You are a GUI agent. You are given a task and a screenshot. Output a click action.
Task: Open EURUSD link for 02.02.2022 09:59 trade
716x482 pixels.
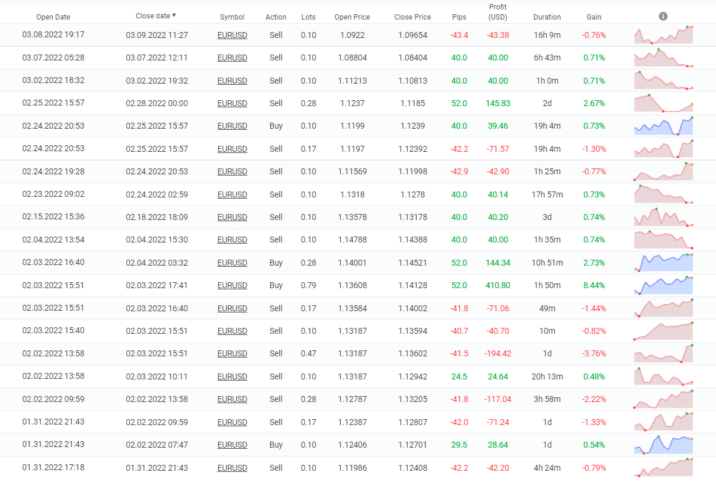tap(232, 399)
